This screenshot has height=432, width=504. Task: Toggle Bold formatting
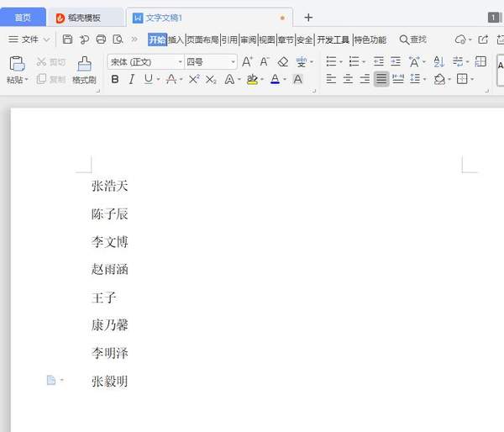[x=115, y=79]
